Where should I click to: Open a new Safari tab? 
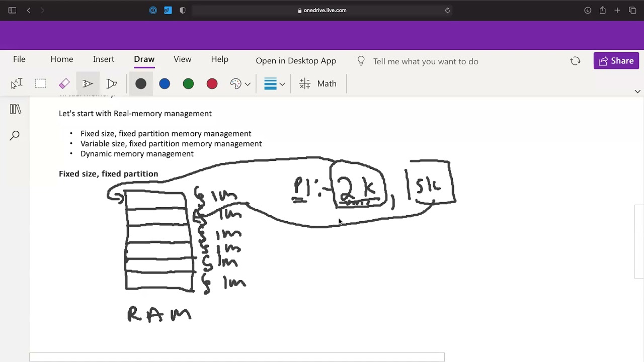pos(617,10)
